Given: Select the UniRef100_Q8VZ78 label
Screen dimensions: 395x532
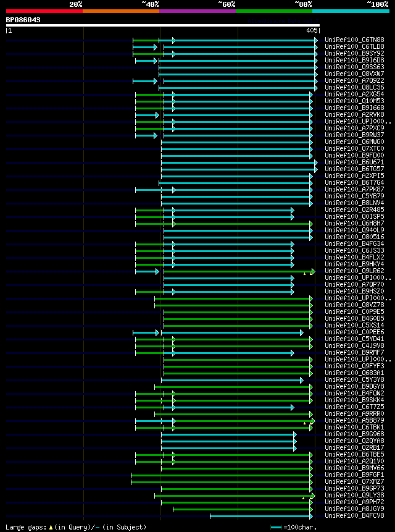Looking at the screenshot, I should point(354,305).
